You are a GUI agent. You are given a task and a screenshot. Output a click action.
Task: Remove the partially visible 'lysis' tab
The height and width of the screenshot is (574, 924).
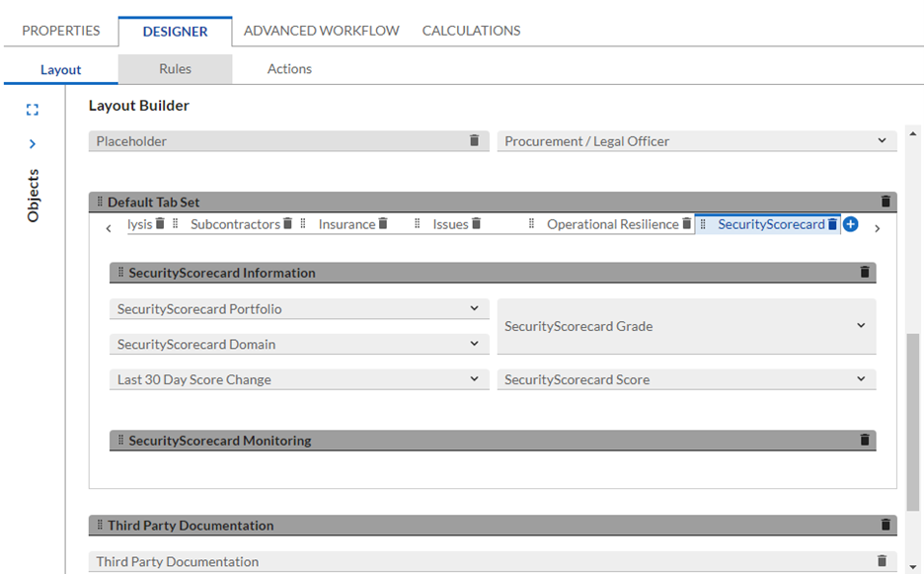tap(160, 223)
